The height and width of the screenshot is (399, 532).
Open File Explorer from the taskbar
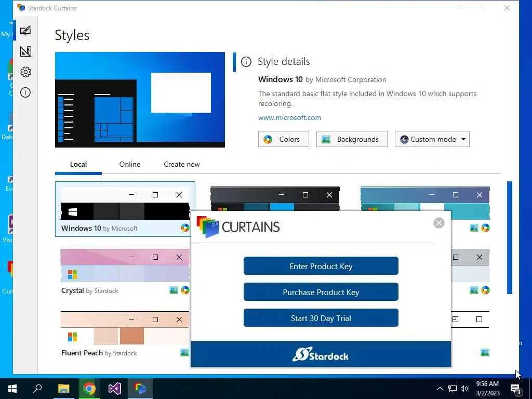pyautogui.click(x=63, y=389)
